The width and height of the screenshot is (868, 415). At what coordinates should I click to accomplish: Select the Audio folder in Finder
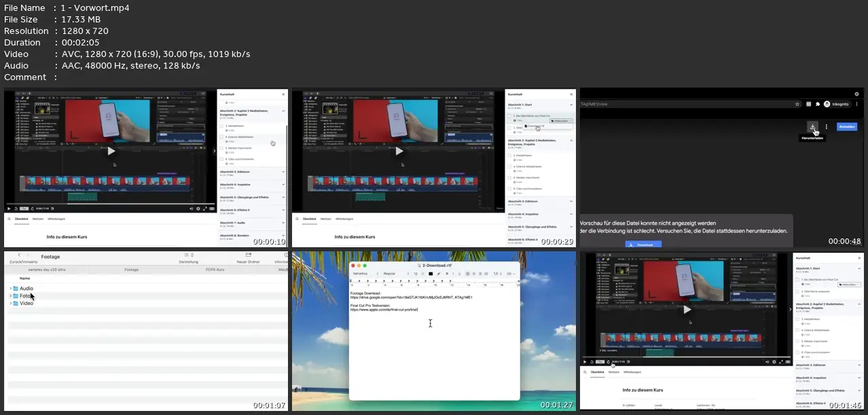26,289
